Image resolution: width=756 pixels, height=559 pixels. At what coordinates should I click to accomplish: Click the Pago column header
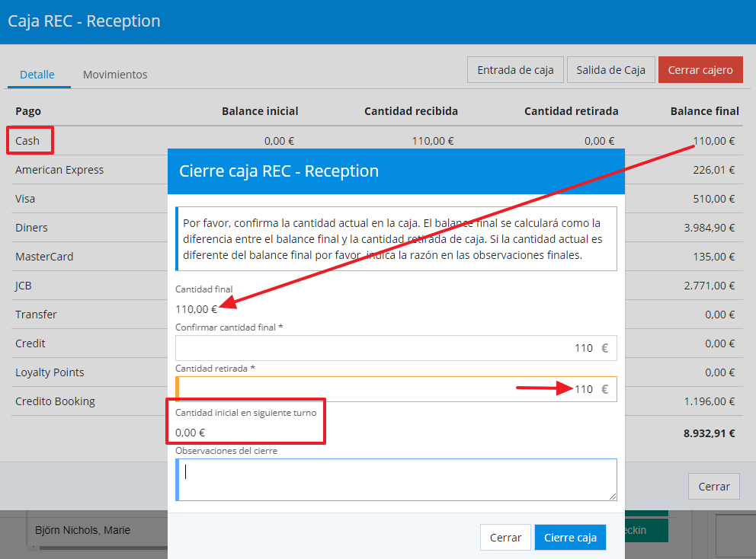[x=28, y=111]
